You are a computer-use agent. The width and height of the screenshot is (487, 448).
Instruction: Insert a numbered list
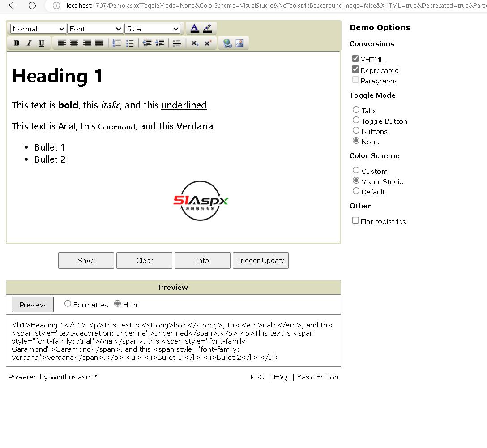pos(117,43)
